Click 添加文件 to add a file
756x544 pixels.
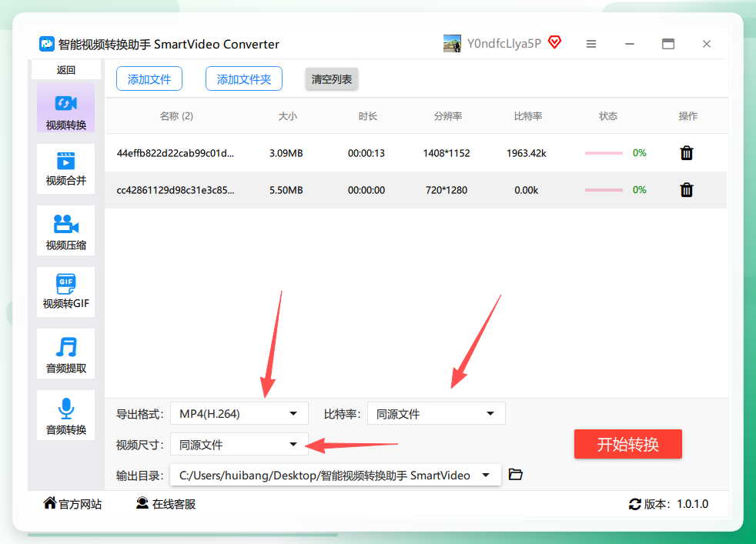pos(149,79)
